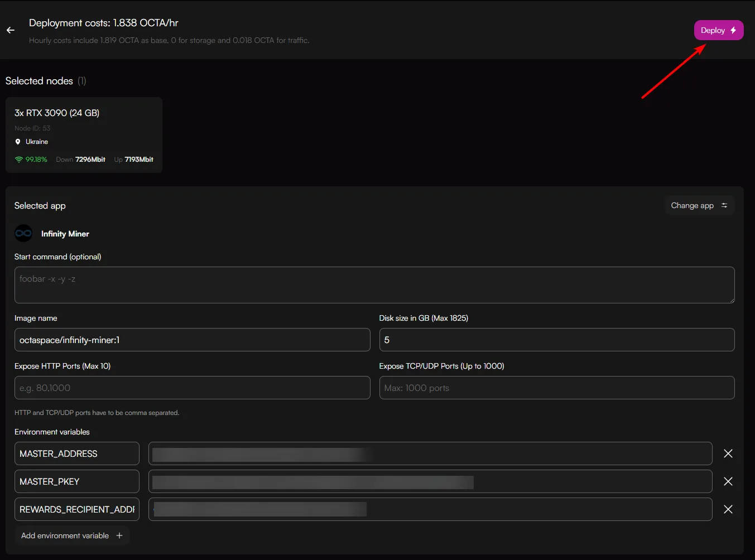Click the Selected app heading
Viewport: 755px width, 560px height.
pos(40,206)
